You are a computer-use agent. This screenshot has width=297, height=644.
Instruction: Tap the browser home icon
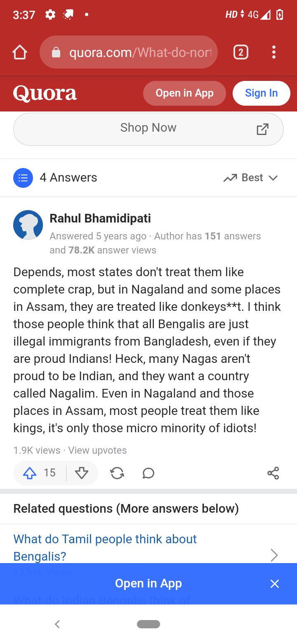pos(20,52)
